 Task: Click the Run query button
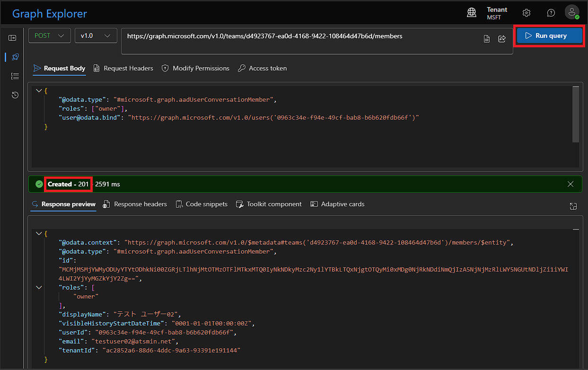(x=549, y=35)
